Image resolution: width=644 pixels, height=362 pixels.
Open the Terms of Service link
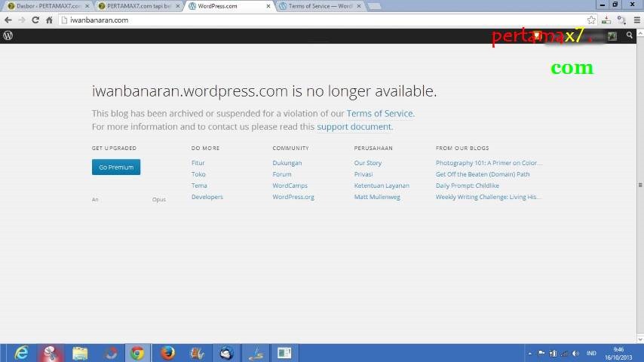pyautogui.click(x=379, y=114)
